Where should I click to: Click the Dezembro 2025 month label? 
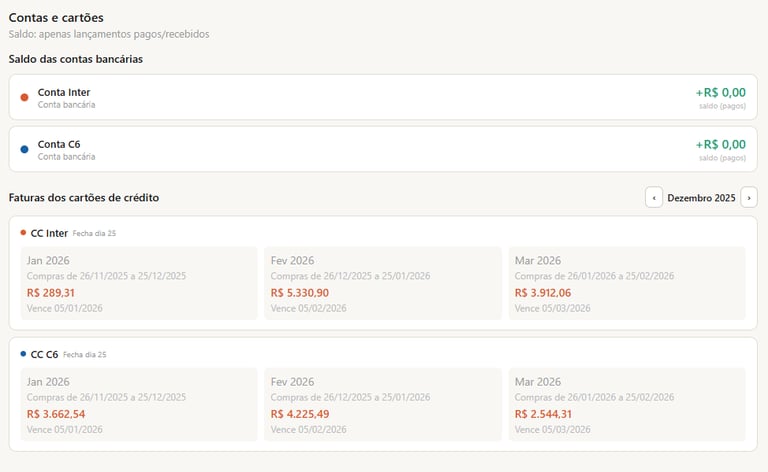click(701, 198)
